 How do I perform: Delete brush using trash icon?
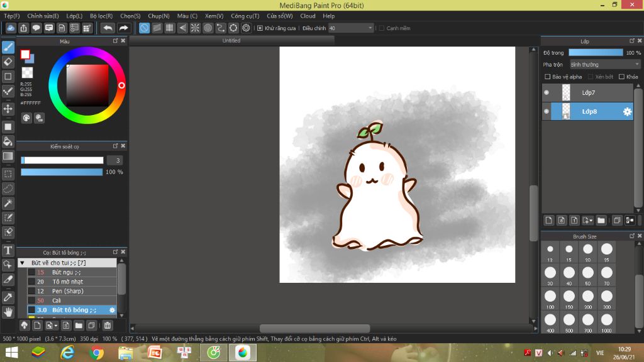point(107,326)
